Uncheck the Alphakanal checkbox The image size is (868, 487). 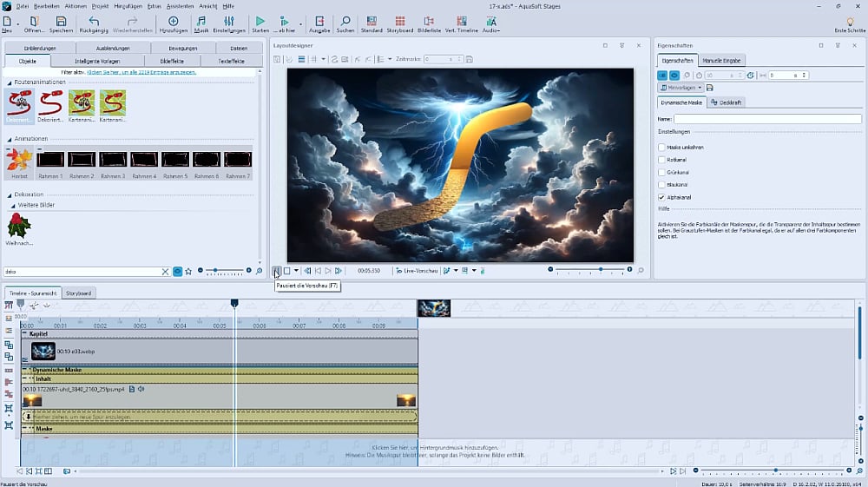[x=662, y=197]
